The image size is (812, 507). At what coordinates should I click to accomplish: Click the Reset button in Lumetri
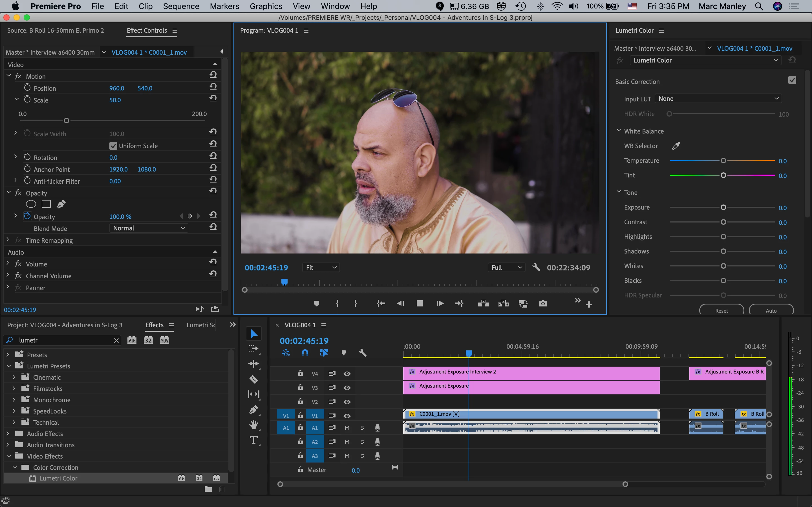(721, 310)
